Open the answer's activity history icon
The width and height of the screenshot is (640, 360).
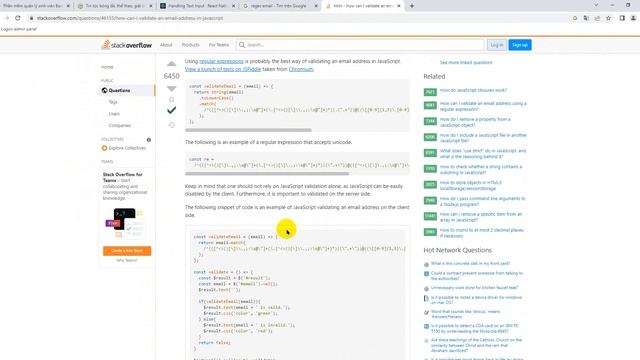pos(171,125)
